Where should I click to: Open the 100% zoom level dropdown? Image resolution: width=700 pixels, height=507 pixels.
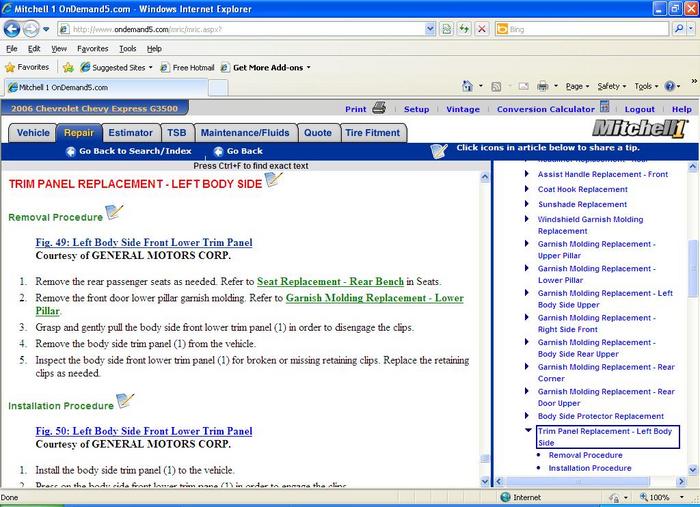click(x=682, y=497)
